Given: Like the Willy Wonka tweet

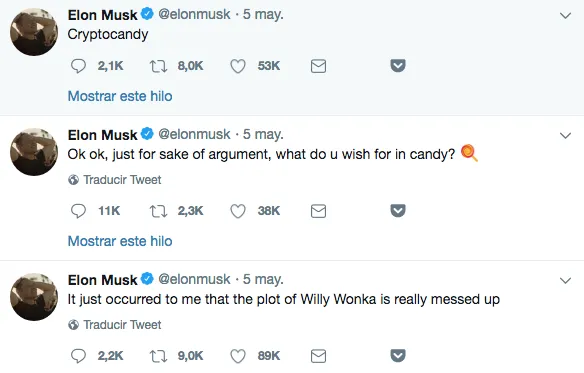Looking at the screenshot, I should 238,356.
